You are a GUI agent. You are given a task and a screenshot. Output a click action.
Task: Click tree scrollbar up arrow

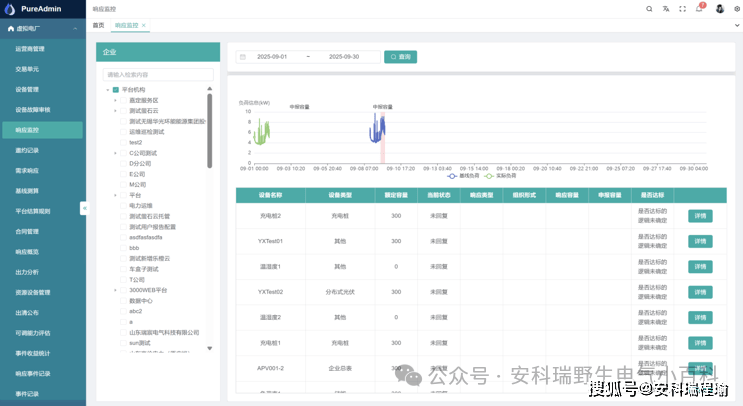click(x=209, y=89)
